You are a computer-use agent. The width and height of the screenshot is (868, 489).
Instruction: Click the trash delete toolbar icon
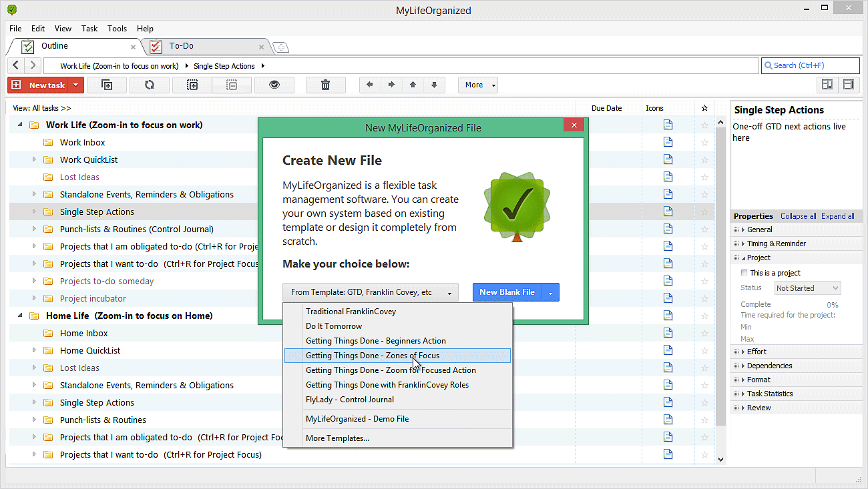(325, 85)
